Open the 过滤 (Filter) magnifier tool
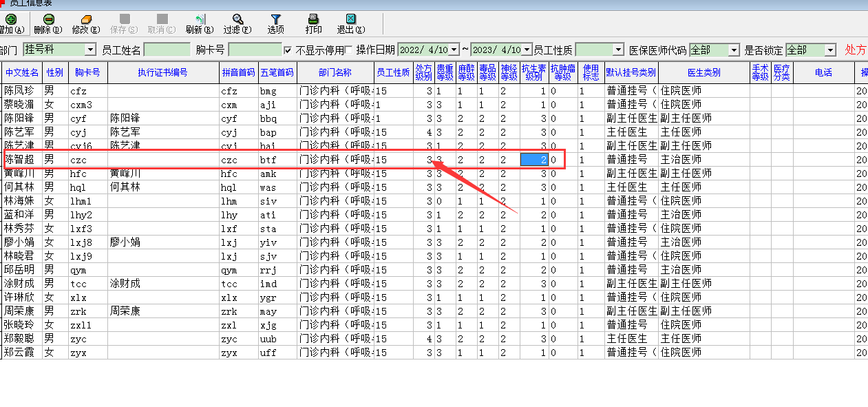Viewport: 868px width, 407px height. 237,19
